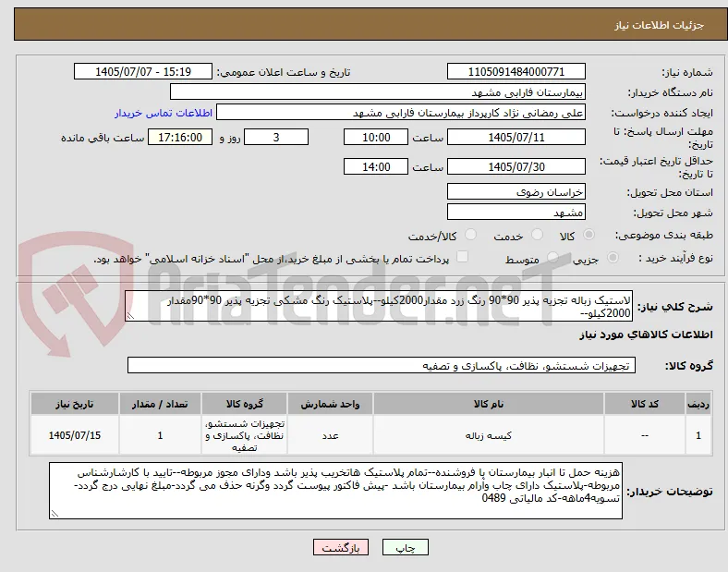This screenshot has height=572, width=728.
Task: Click the goods group cell in row 1
Action: click(245, 435)
